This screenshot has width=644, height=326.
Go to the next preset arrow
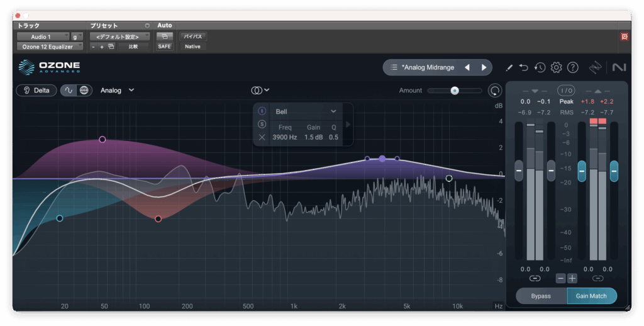coord(484,67)
